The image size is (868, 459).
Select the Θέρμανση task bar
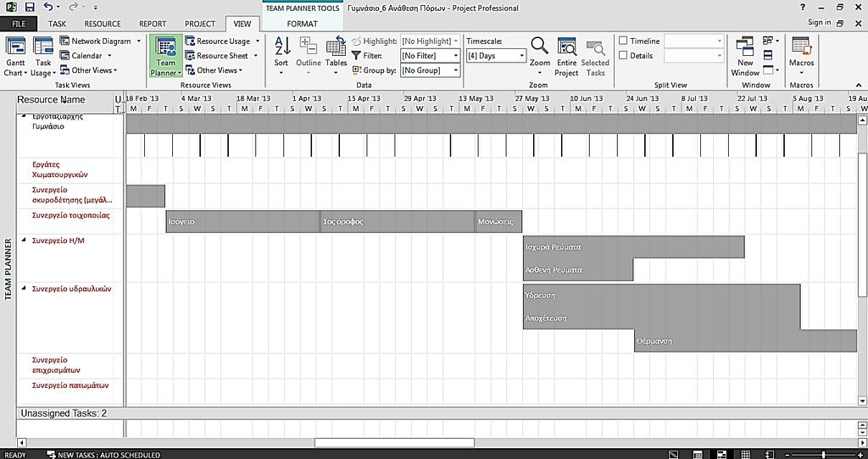746,341
